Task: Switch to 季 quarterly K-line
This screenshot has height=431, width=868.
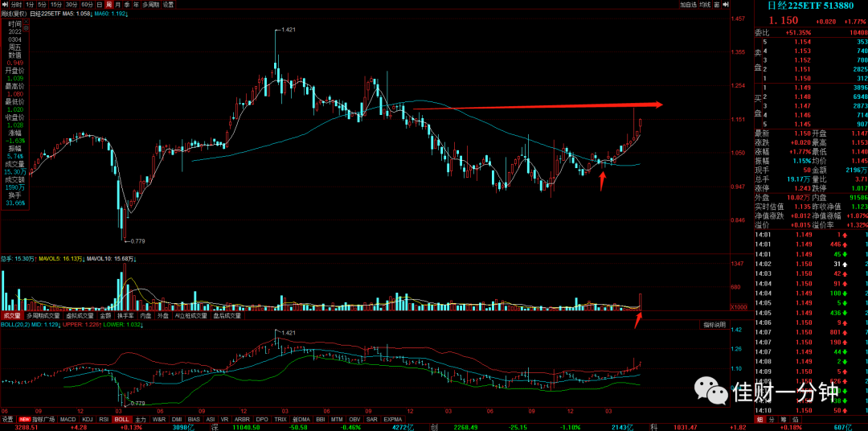Action: coord(127,5)
